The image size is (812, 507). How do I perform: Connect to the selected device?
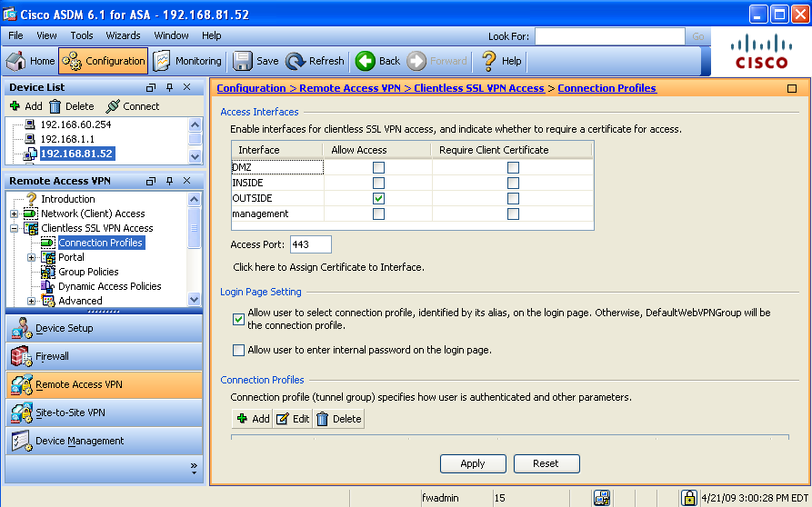(132, 106)
